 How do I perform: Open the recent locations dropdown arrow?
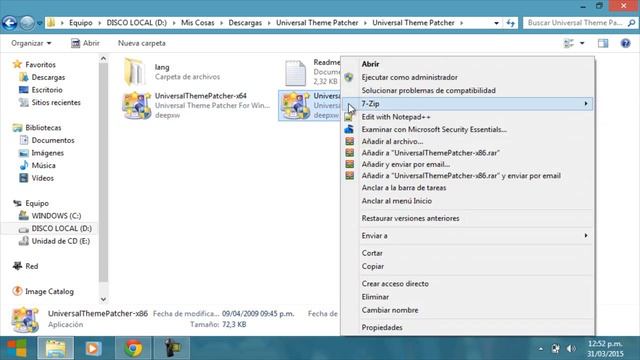click(x=39, y=23)
